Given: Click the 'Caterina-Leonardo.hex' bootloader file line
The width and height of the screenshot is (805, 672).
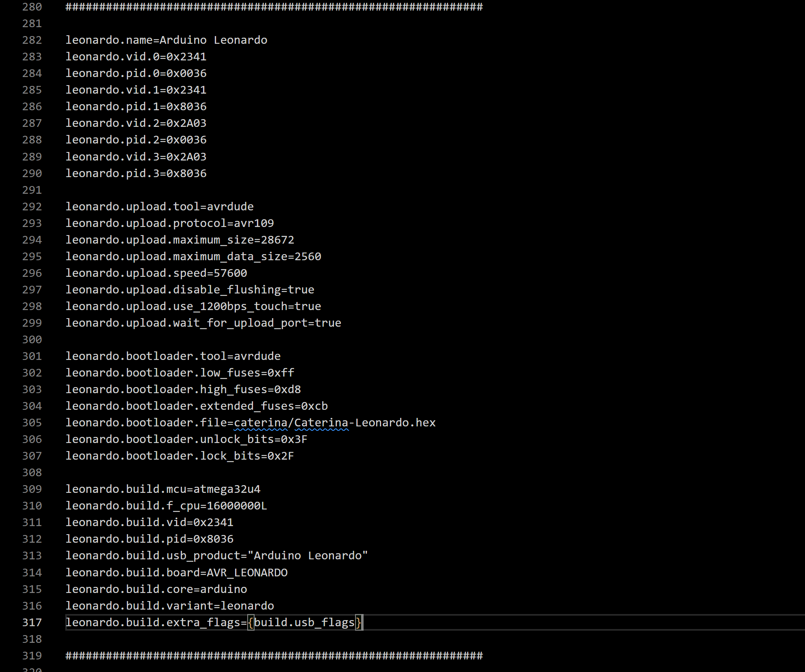Looking at the screenshot, I should pyautogui.click(x=250, y=423).
